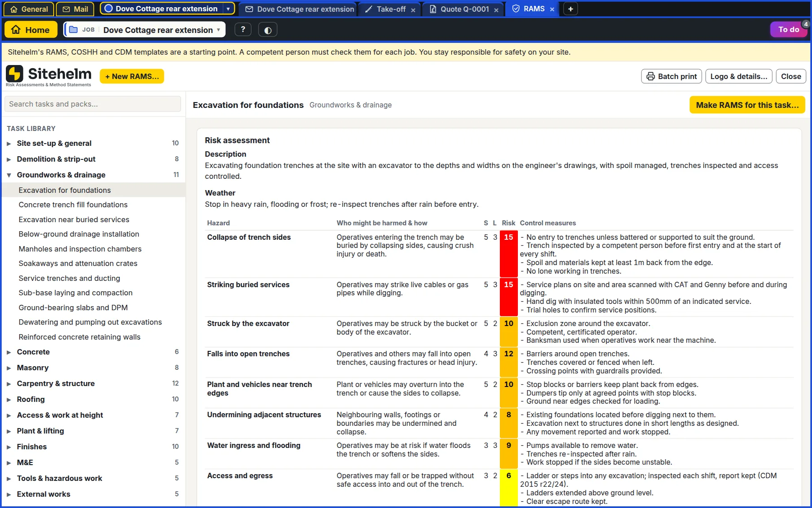Click Make RAMS for this task
The width and height of the screenshot is (812, 508).
tap(747, 105)
